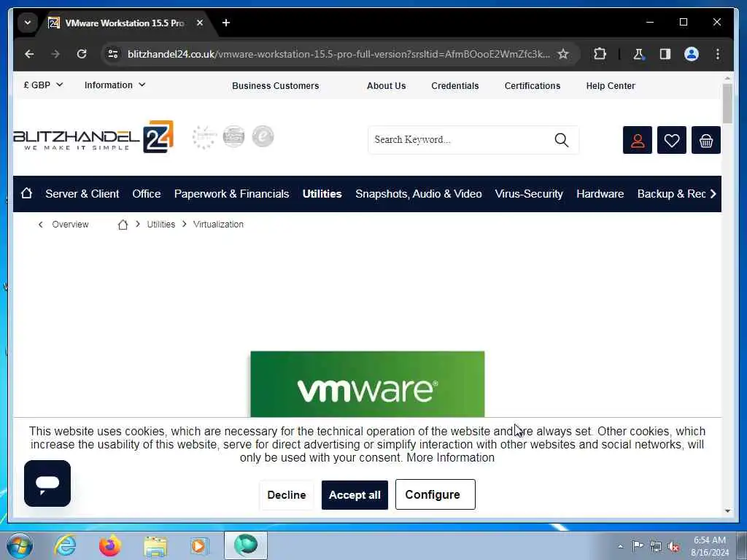Open the Office category

[146, 194]
